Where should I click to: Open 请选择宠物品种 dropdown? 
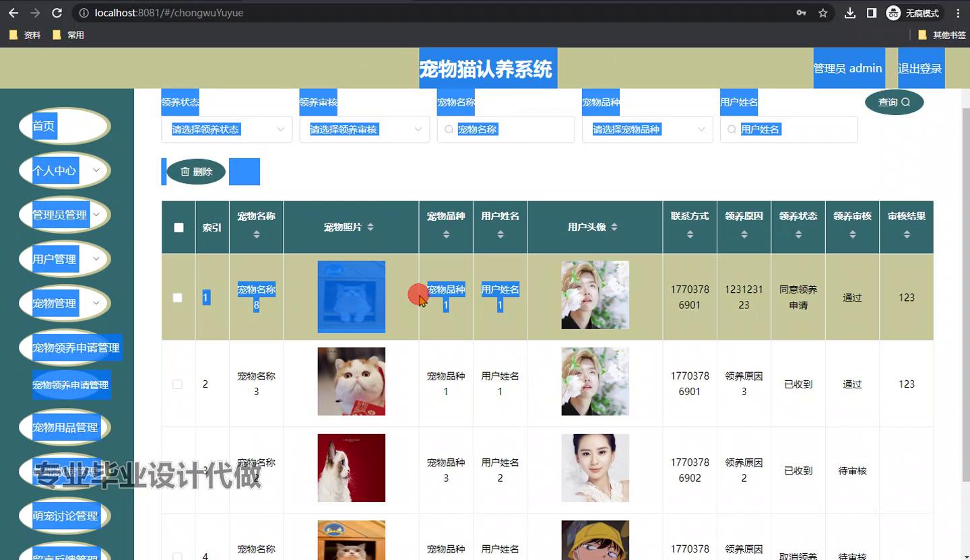click(647, 129)
